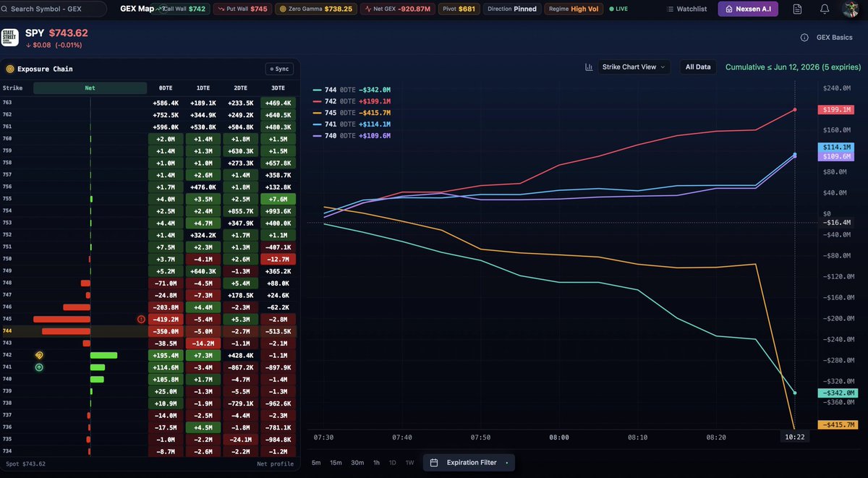Select the 2DTE column header
The width and height of the screenshot is (868, 478).
(x=241, y=88)
